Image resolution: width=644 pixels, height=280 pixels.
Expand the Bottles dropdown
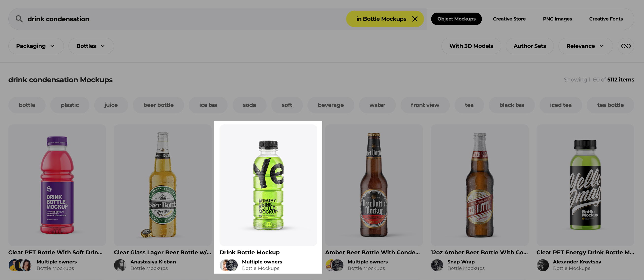click(91, 46)
